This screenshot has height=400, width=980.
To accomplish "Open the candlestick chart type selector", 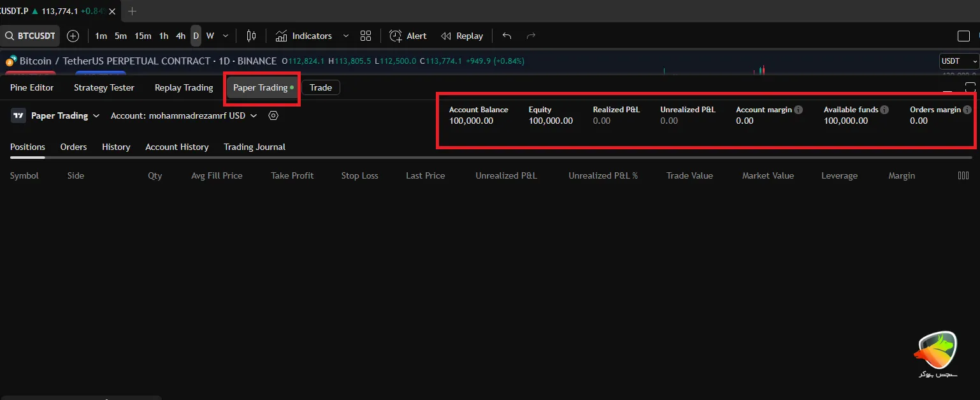I will (x=252, y=36).
